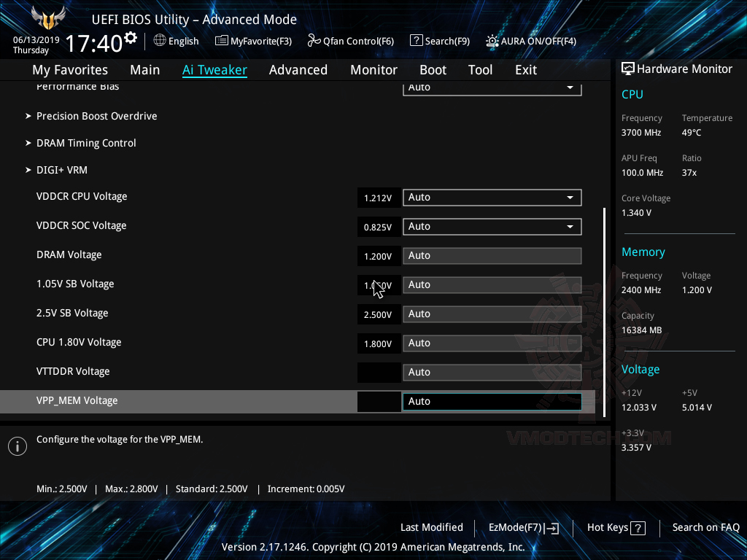Switch to EzMode(F7)
This screenshot has width=747, height=560.
[524, 528]
